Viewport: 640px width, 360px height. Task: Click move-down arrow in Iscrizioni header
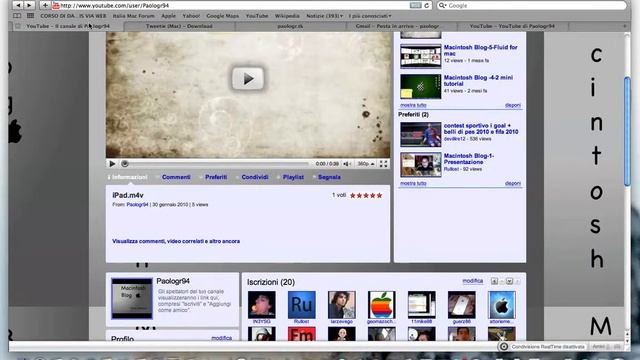pos(509,281)
